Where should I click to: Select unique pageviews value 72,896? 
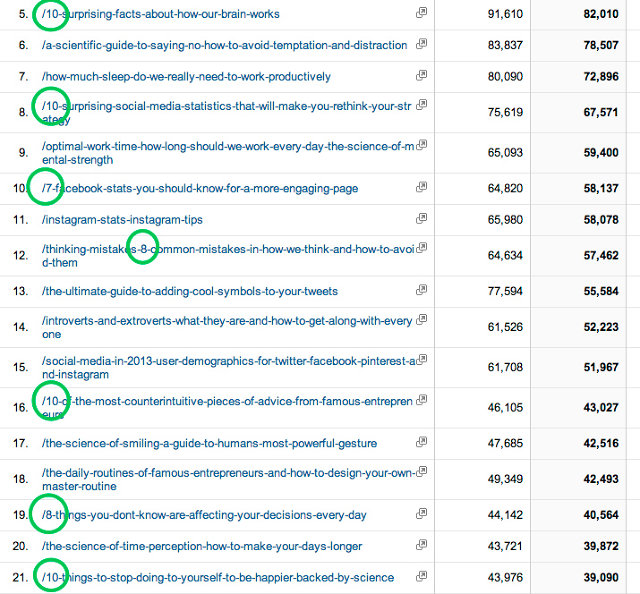click(x=601, y=77)
